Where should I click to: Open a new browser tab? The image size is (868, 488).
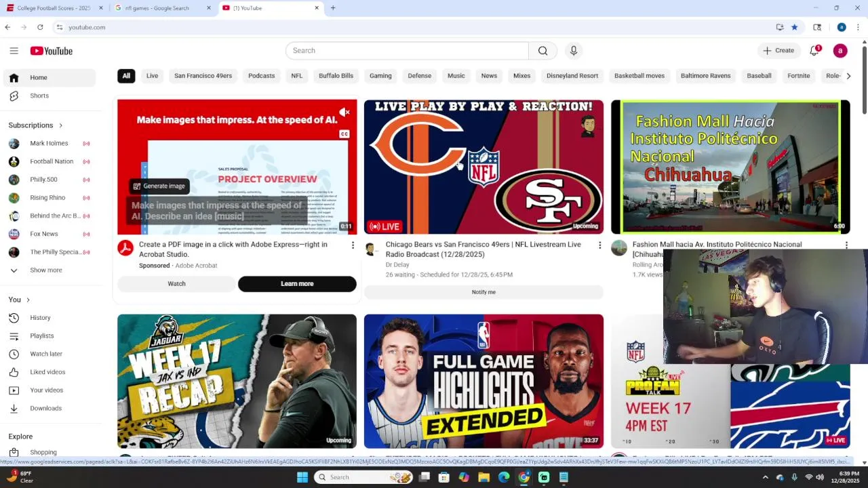[333, 8]
